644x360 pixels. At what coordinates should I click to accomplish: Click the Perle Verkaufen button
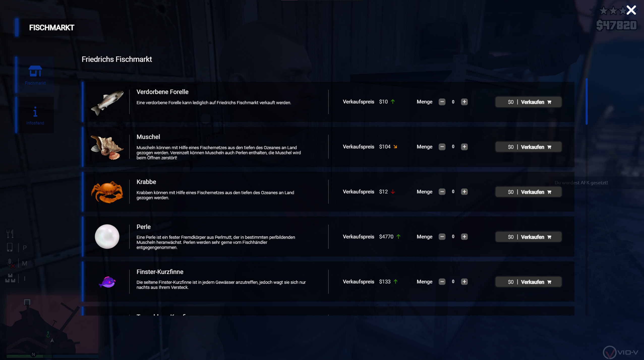[528, 237]
